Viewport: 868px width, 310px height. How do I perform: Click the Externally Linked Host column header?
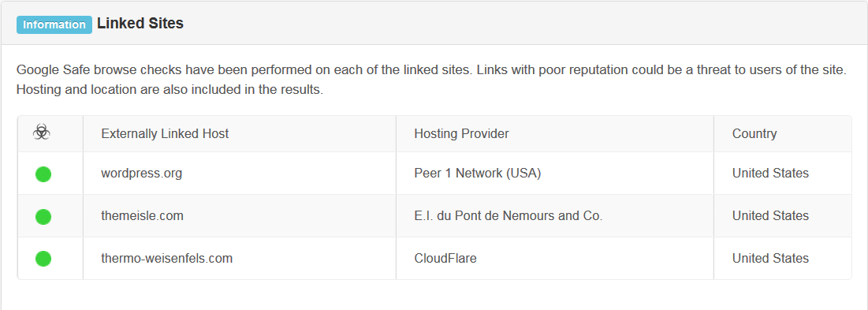165,133
